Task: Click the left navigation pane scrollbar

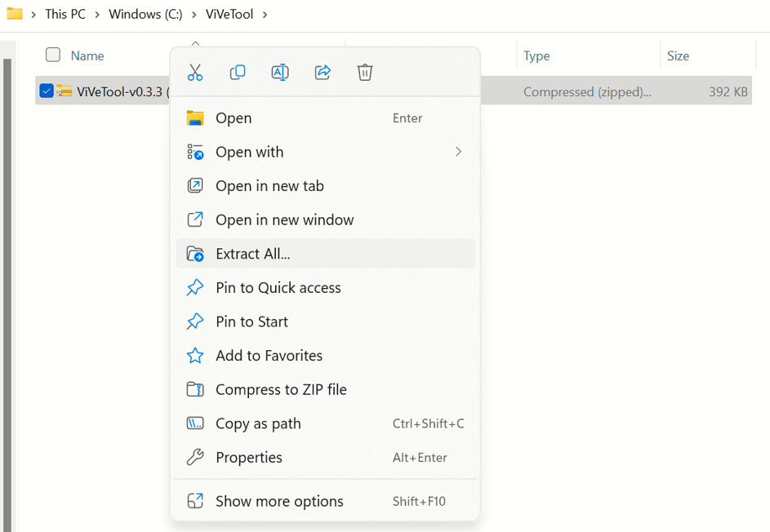Action: [x=7, y=286]
